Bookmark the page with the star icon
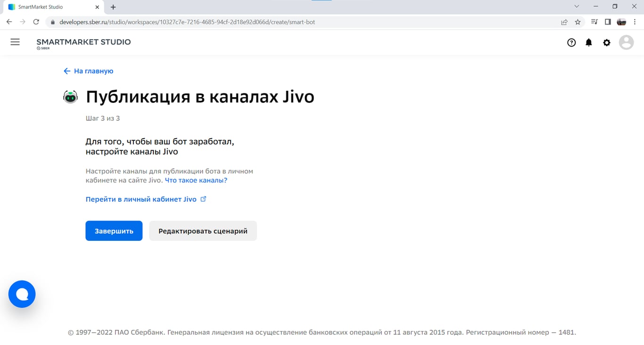 (x=578, y=22)
